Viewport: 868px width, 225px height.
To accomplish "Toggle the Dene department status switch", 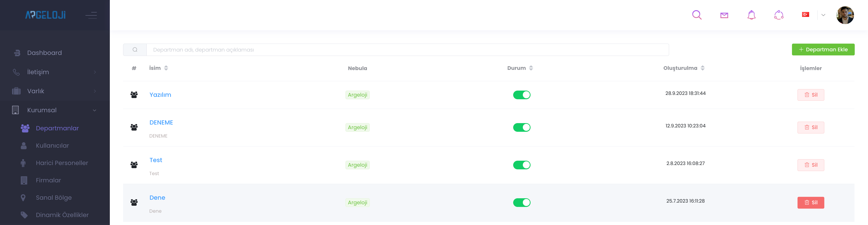I will (522, 202).
